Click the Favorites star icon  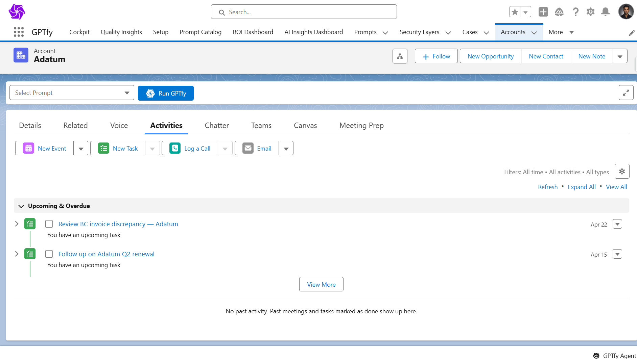coord(515,12)
